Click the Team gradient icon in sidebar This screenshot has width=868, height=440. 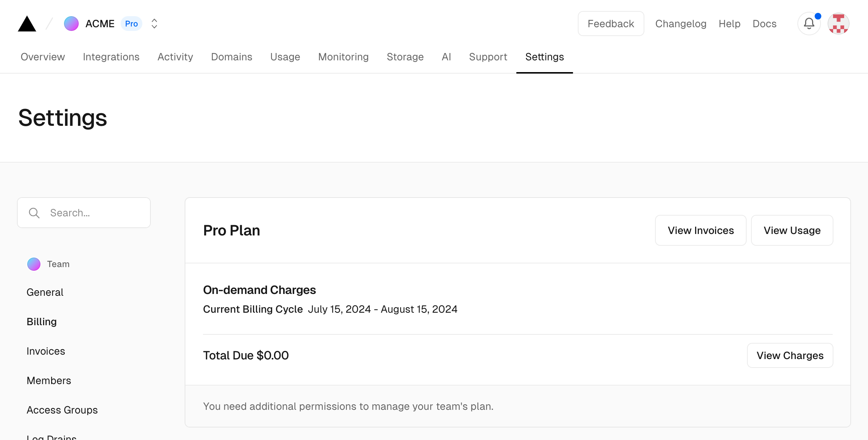[34, 264]
